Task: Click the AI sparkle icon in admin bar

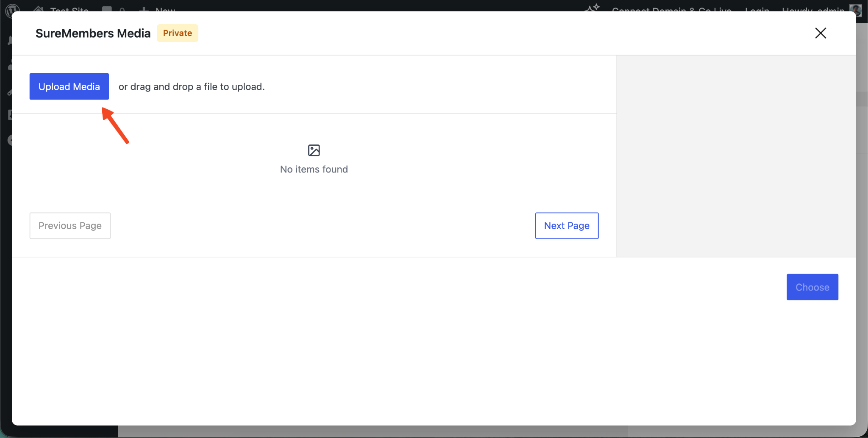Action: click(593, 8)
